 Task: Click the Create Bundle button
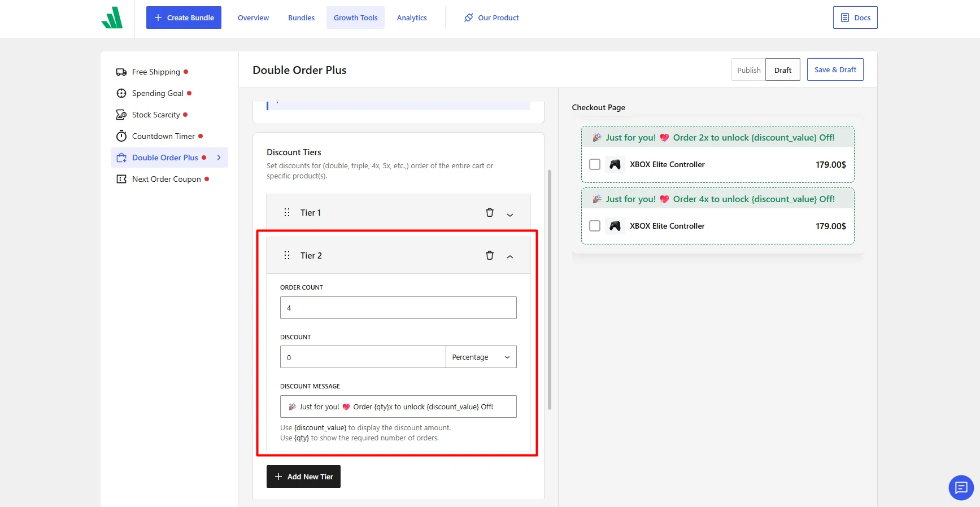(x=184, y=18)
